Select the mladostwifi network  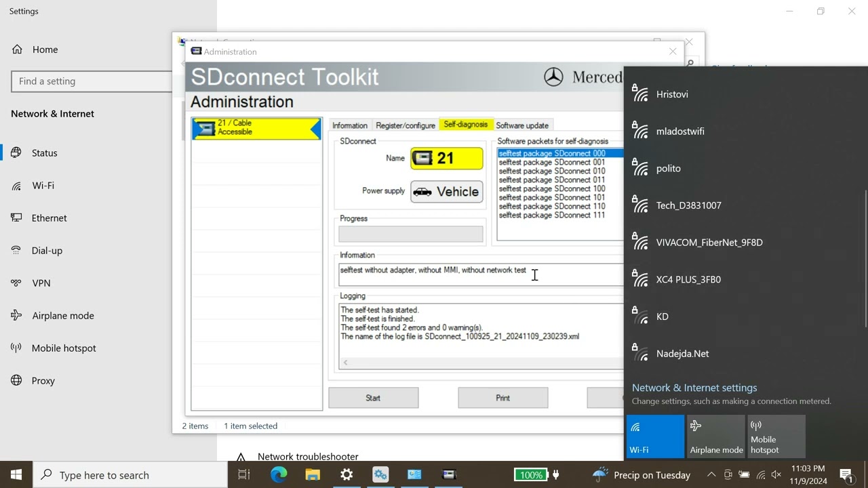tap(744, 131)
